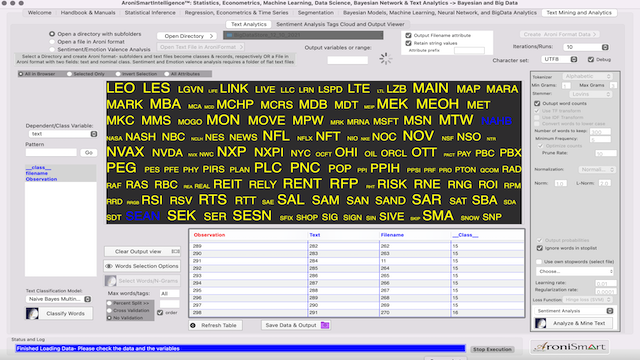Open the Sentiment Analysis dropdown

[x=575, y=311]
